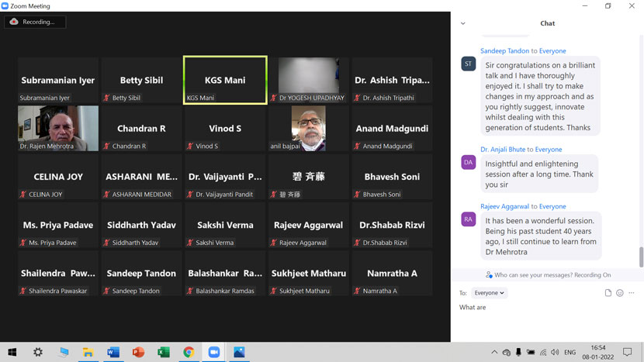Open Google Chrome from the taskbar
The image size is (644, 362).
pos(189,352)
